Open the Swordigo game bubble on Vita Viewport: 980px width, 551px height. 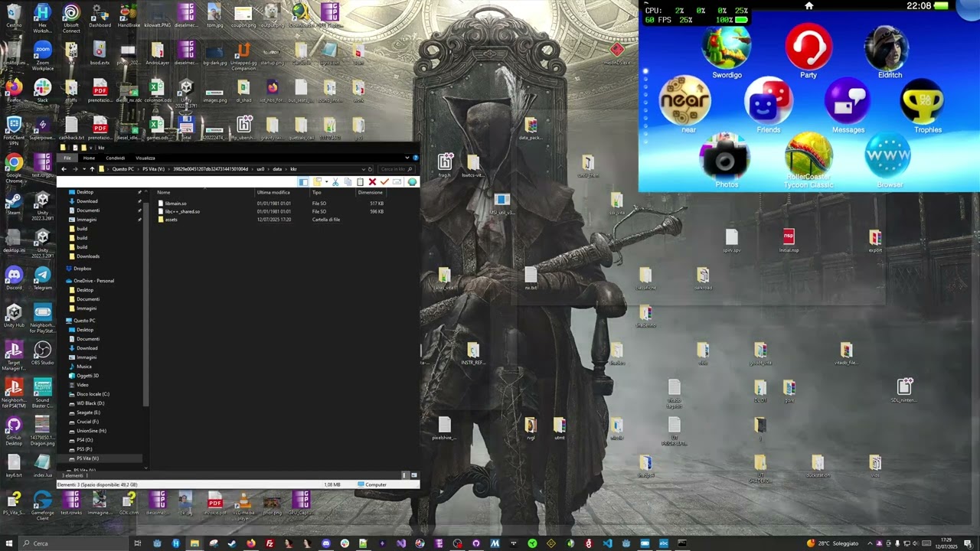tap(727, 47)
